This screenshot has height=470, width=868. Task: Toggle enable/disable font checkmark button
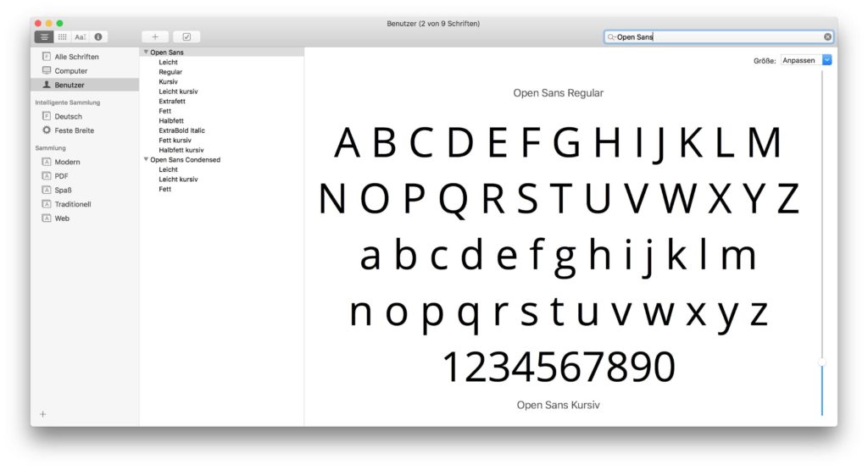pos(186,36)
